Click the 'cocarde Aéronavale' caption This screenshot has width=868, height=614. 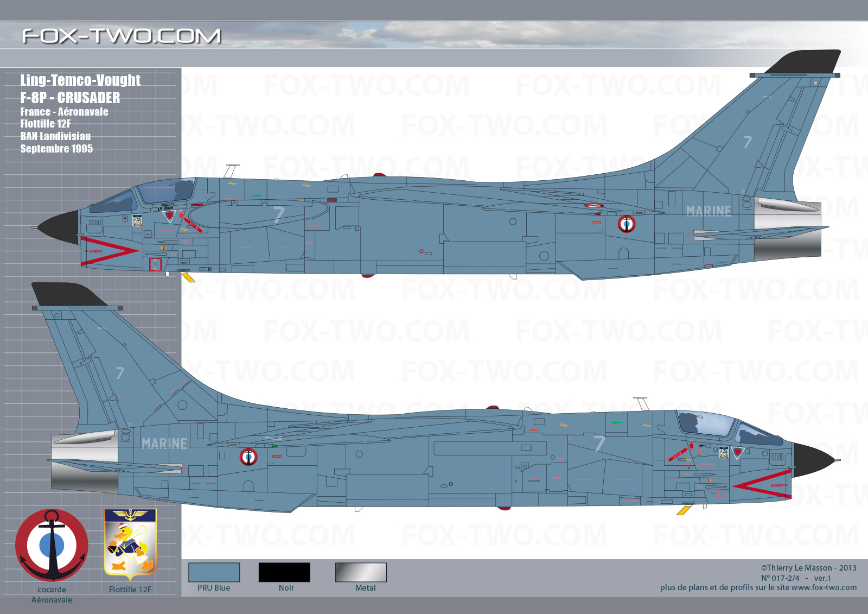(x=52, y=594)
